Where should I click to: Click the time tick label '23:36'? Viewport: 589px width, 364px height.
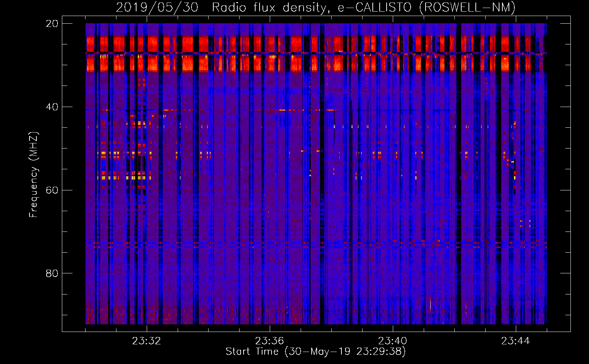pyautogui.click(x=269, y=341)
